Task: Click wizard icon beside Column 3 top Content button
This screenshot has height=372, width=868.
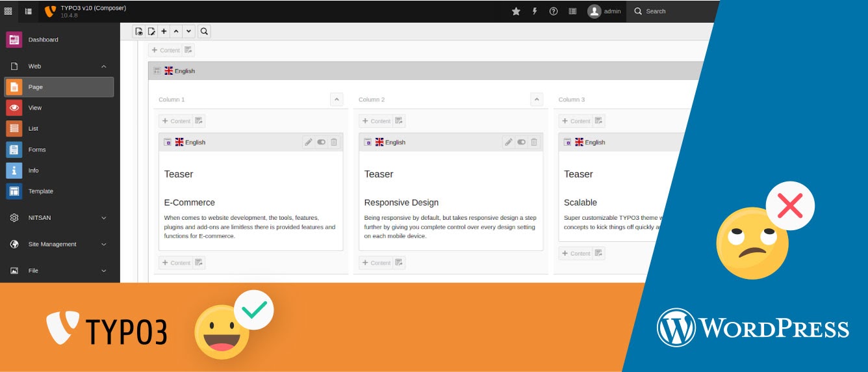Action: [x=599, y=121]
